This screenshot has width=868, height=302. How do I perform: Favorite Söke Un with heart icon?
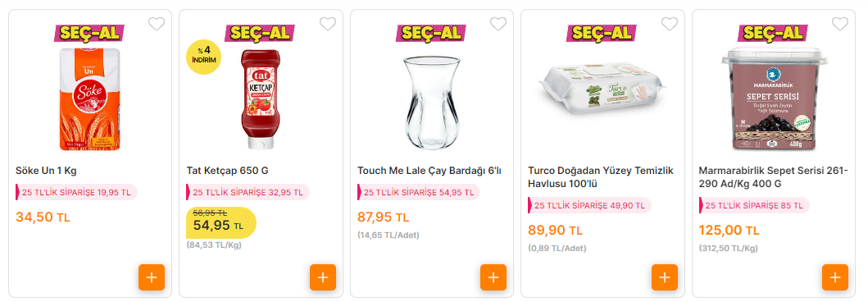pyautogui.click(x=157, y=24)
